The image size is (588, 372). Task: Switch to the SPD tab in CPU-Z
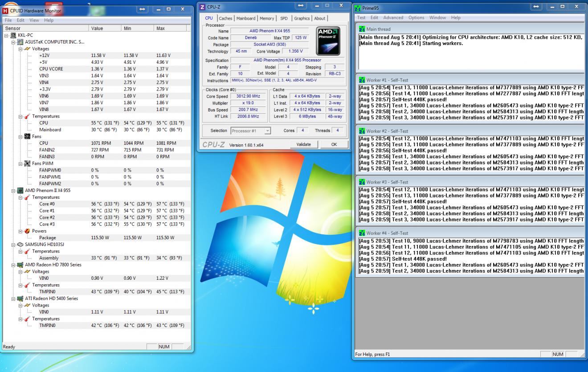click(284, 18)
